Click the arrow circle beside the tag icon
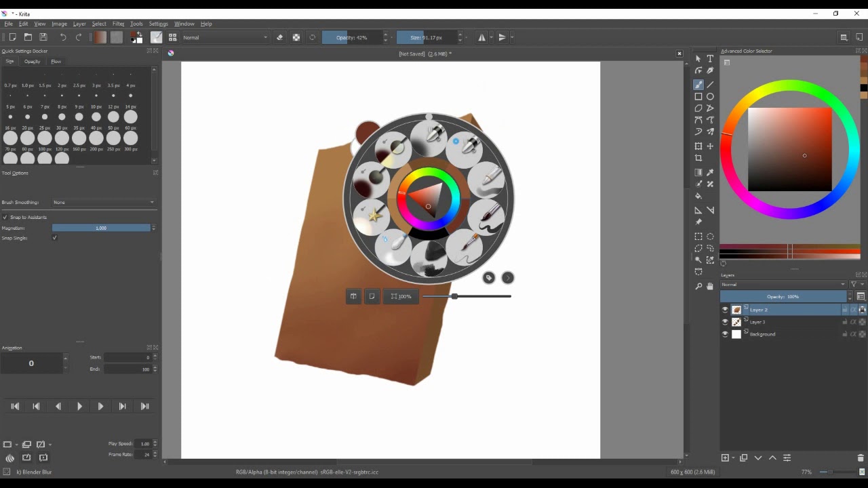 point(508,278)
